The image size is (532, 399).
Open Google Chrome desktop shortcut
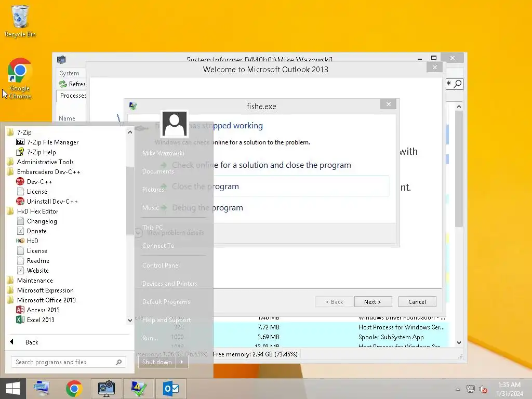point(20,79)
